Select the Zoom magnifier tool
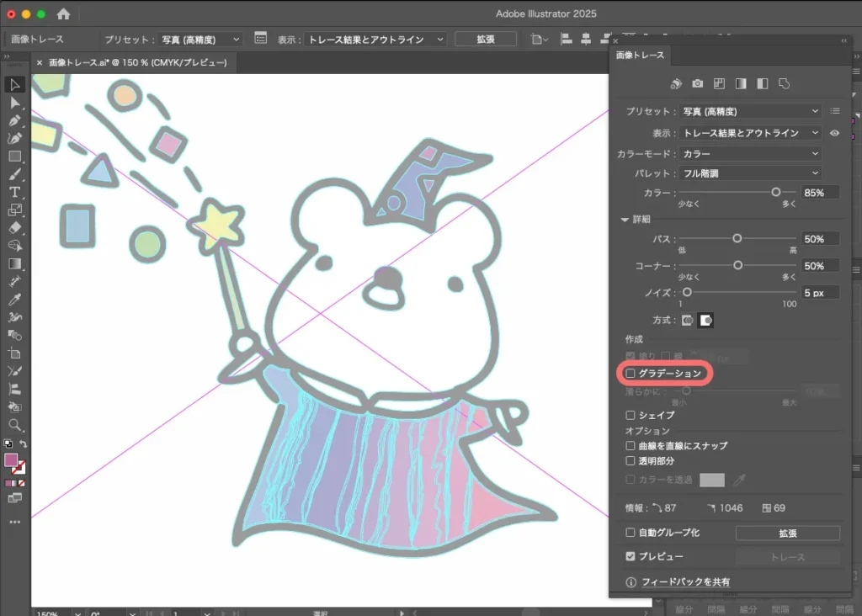862x616 pixels. pos(15,425)
